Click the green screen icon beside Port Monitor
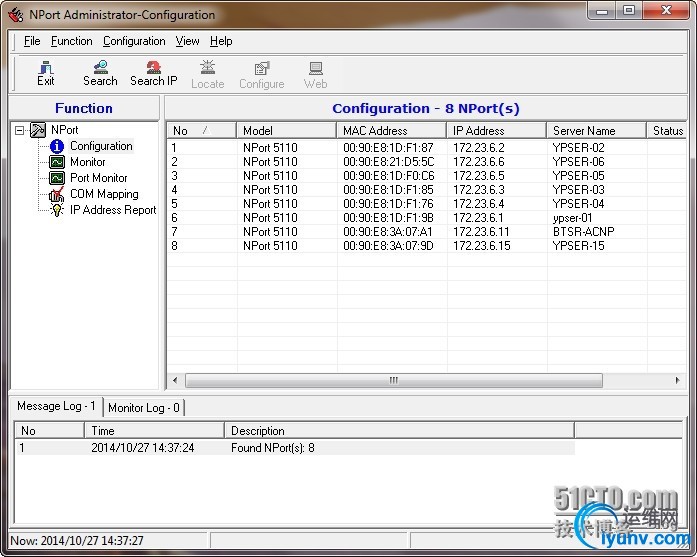This screenshot has width=697, height=557. (57, 178)
